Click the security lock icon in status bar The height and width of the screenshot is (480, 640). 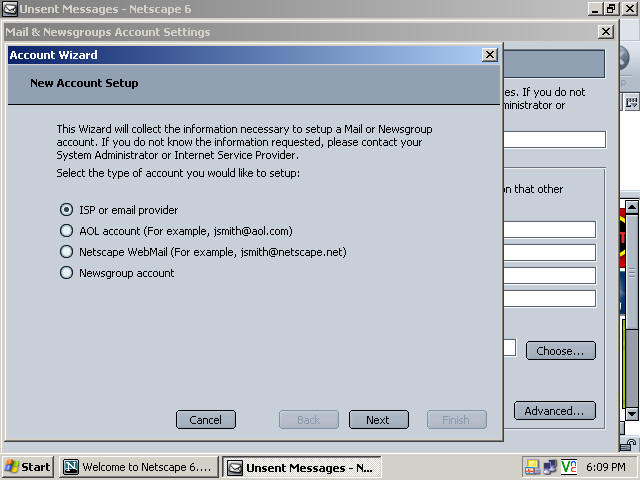point(629,445)
